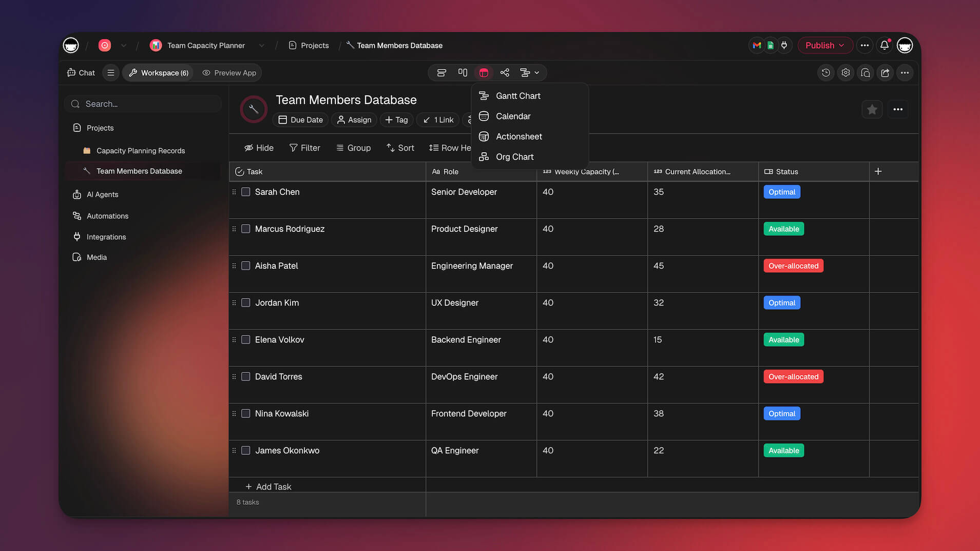Tick the checkbox for Aisha Patel
The image size is (980, 551).
click(x=246, y=266)
